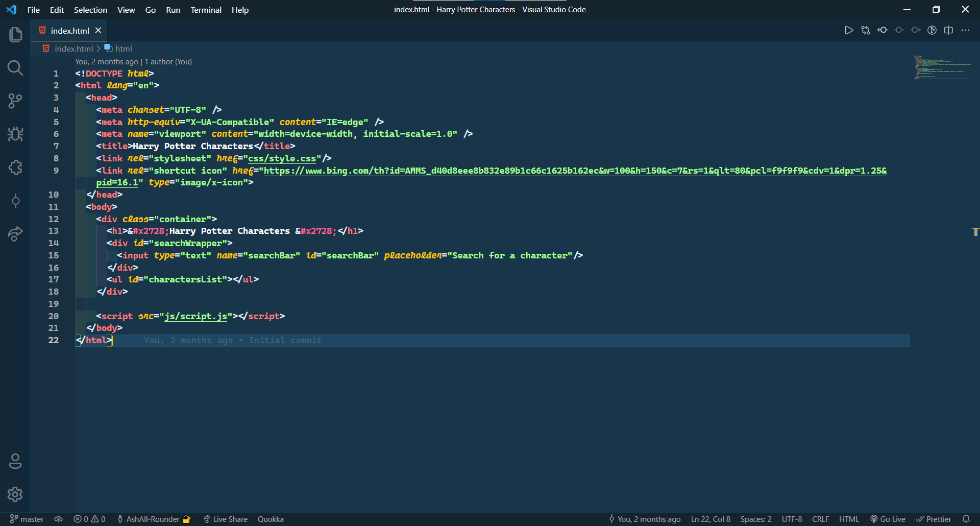The image size is (980, 526).
Task: Click the '1 author (You)' code lens
Action: point(168,62)
